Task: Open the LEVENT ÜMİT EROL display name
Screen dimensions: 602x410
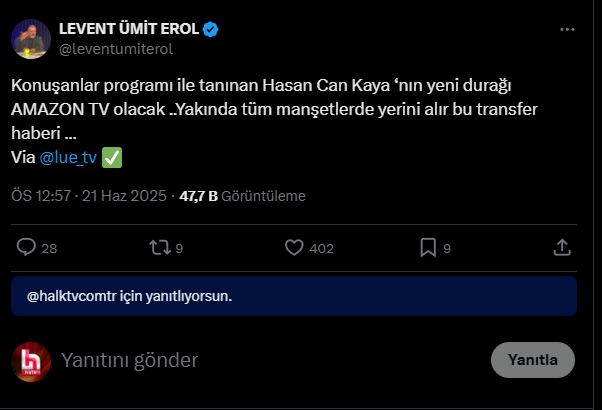Action: (129, 29)
